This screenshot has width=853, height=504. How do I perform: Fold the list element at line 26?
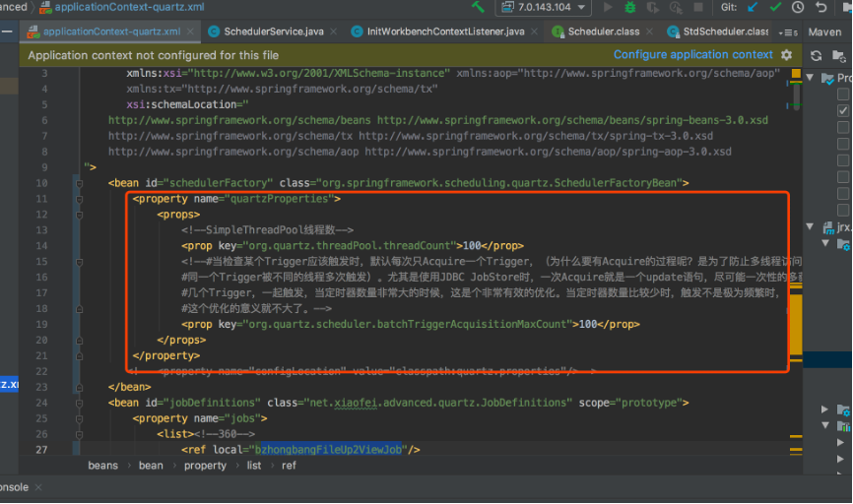80,435
